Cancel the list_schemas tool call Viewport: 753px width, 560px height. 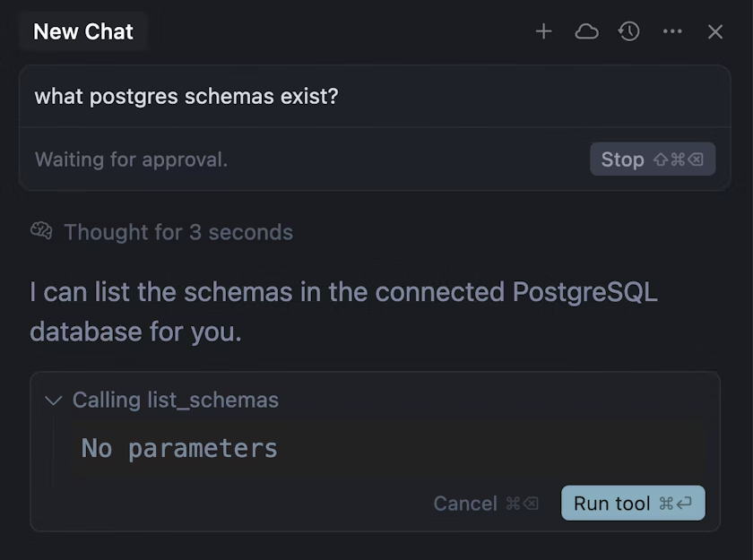(465, 504)
